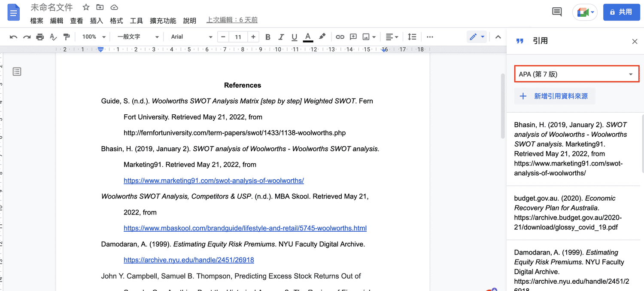
Task: Open the 擴充功能 menu
Action: click(x=163, y=21)
